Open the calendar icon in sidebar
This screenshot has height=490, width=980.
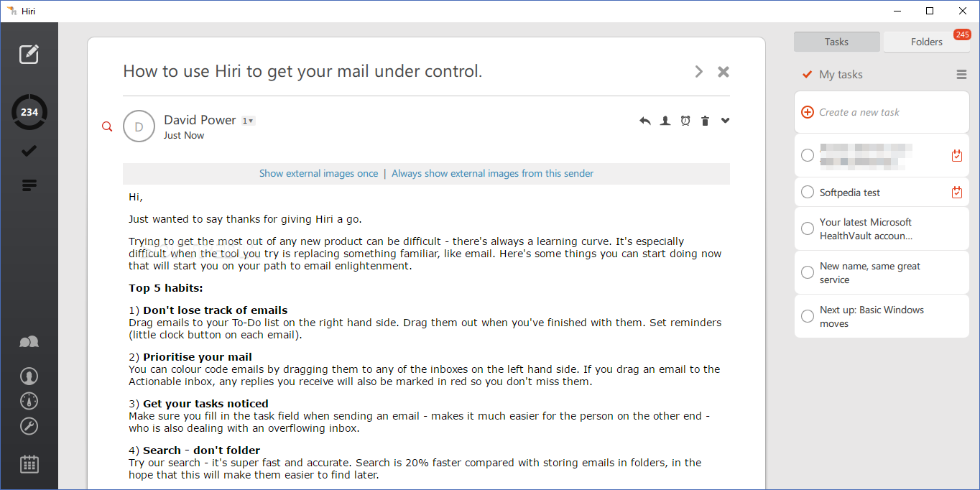[29, 463]
